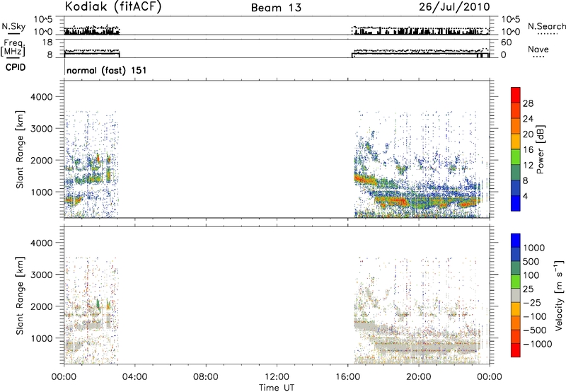Click the '18' tick on the frequency axis

click(x=47, y=42)
